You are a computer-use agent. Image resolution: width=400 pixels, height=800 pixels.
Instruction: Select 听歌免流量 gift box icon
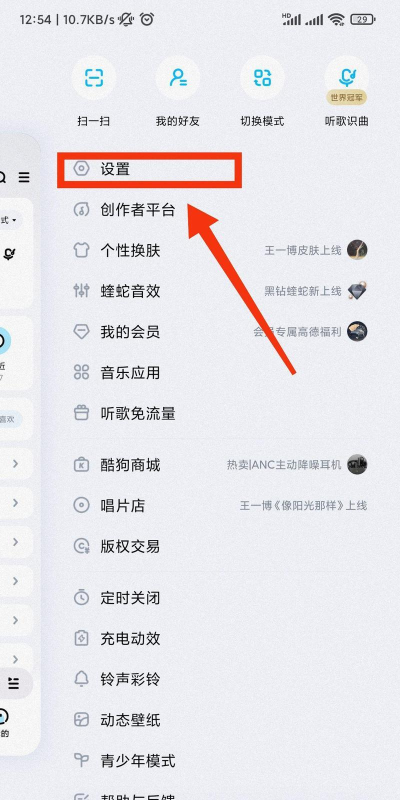point(82,414)
